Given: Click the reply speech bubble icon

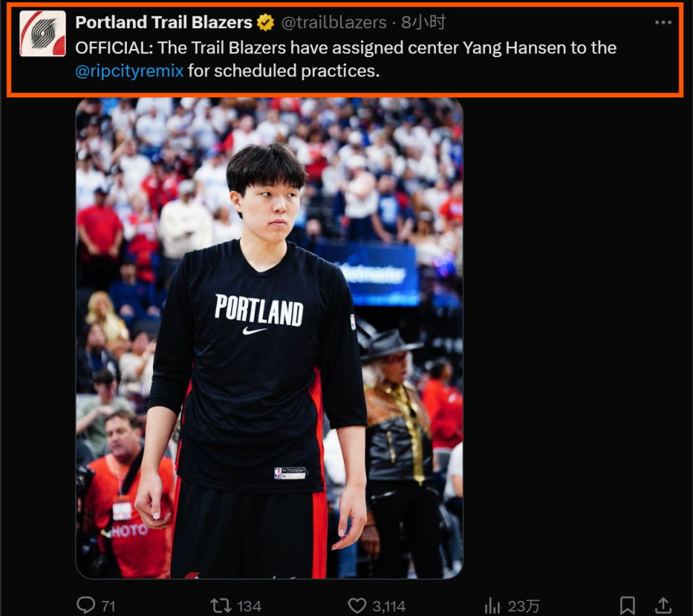Looking at the screenshot, I should pyautogui.click(x=86, y=605).
